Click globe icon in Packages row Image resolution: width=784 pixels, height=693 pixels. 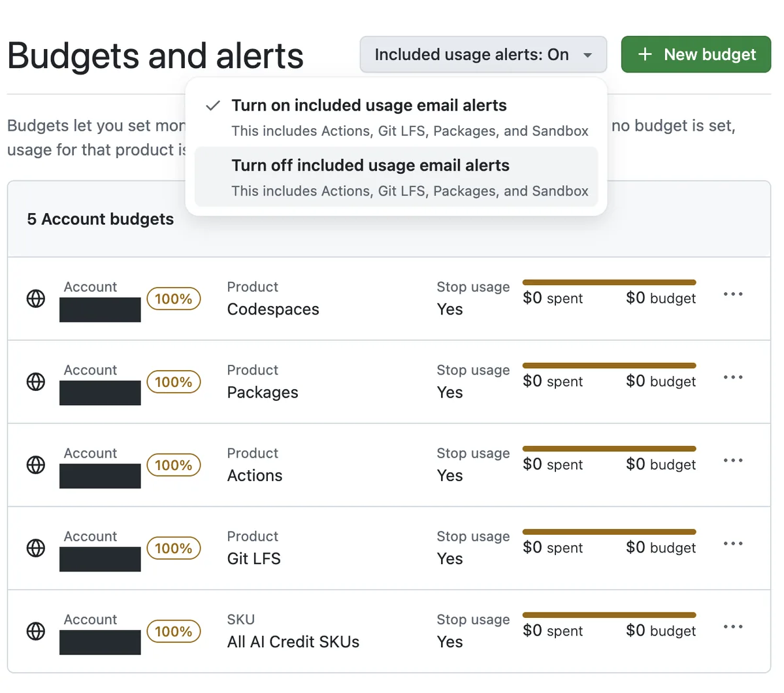[x=36, y=382]
